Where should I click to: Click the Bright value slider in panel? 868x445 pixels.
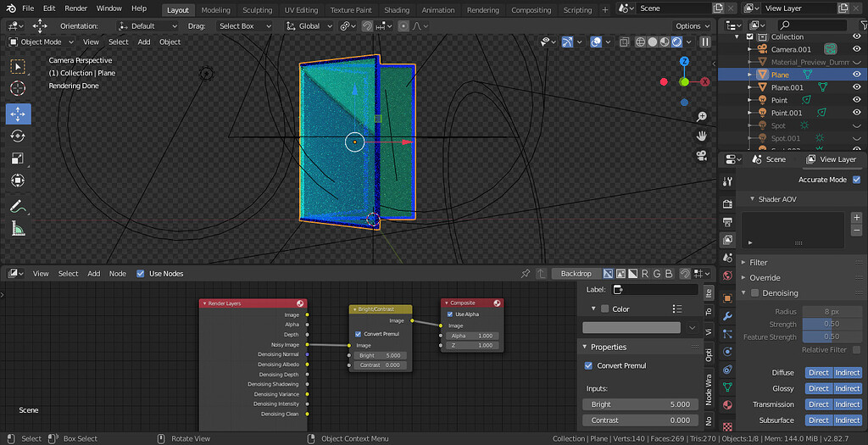pyautogui.click(x=641, y=404)
